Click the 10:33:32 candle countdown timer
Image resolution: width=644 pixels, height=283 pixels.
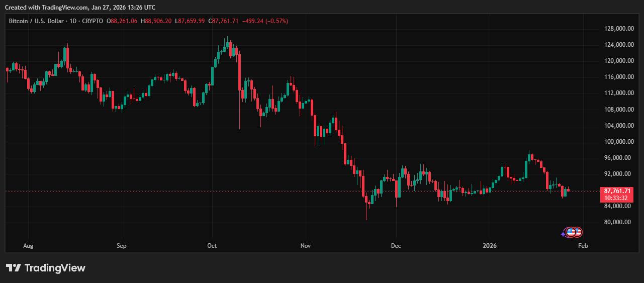(617, 198)
